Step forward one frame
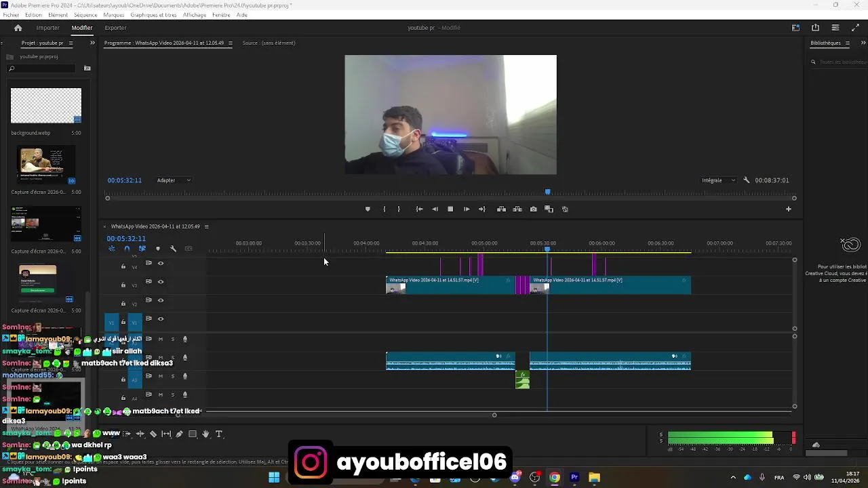Viewport: 868px width, 488px height. [x=467, y=209]
